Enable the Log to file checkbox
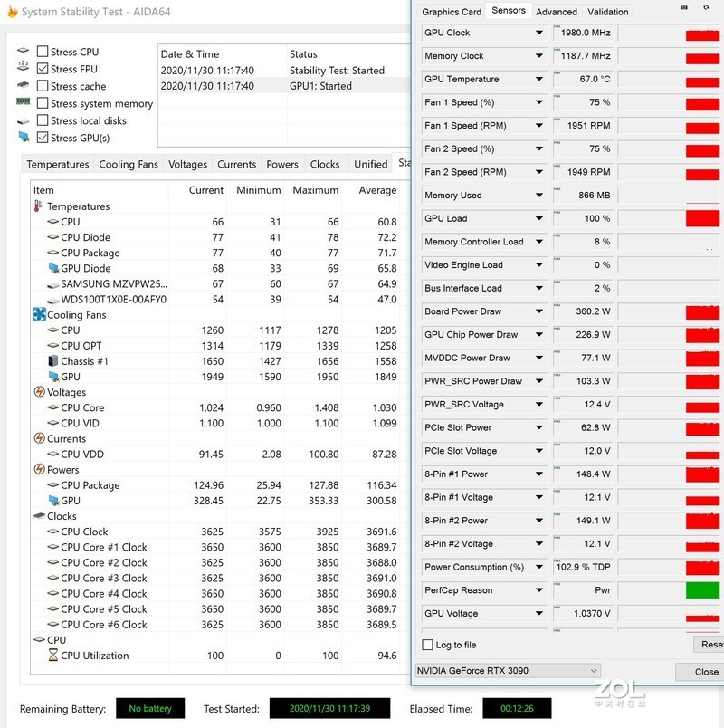 click(427, 645)
